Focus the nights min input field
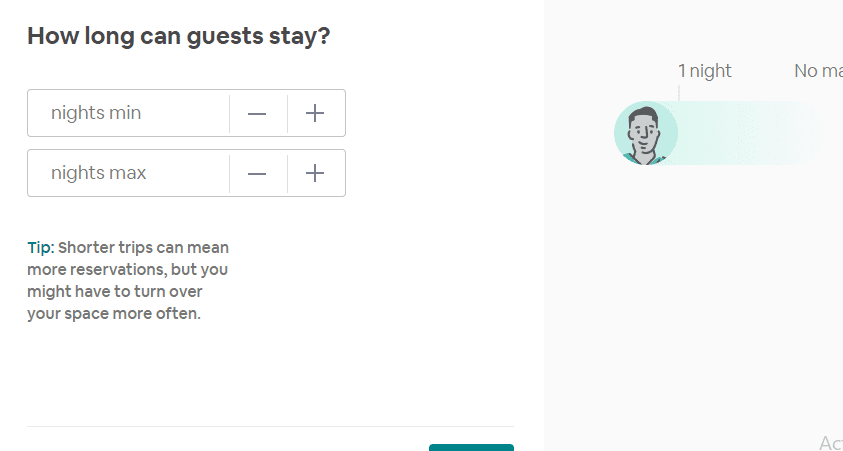The image size is (843, 451). tap(128, 113)
